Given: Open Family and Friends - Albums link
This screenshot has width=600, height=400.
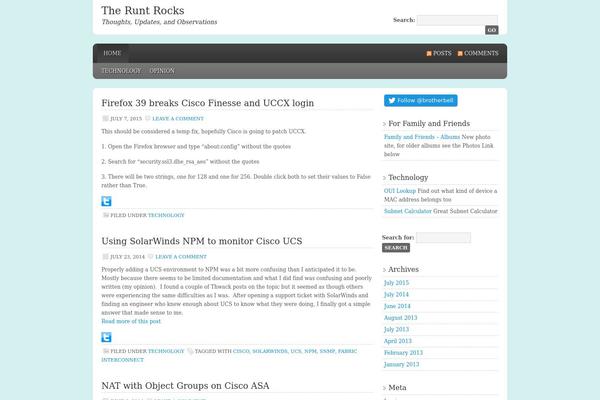Looking at the screenshot, I should point(422,137).
